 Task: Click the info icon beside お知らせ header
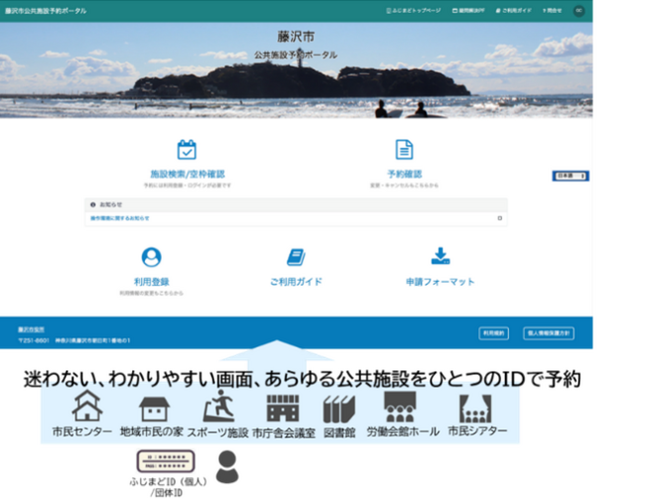click(93, 205)
